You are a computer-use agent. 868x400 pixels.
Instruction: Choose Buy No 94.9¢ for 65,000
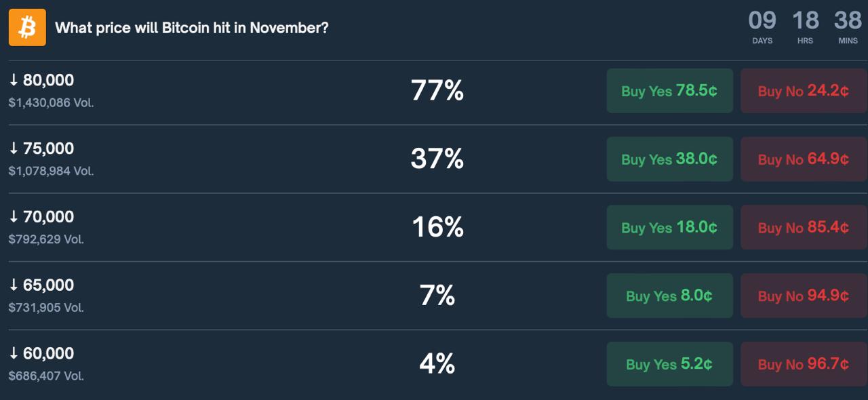coord(803,296)
